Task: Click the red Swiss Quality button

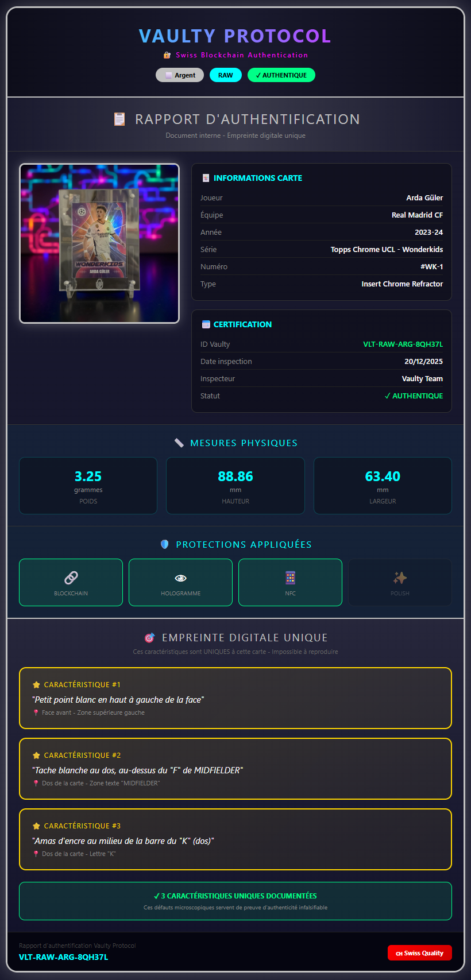Action: pyautogui.click(x=420, y=952)
